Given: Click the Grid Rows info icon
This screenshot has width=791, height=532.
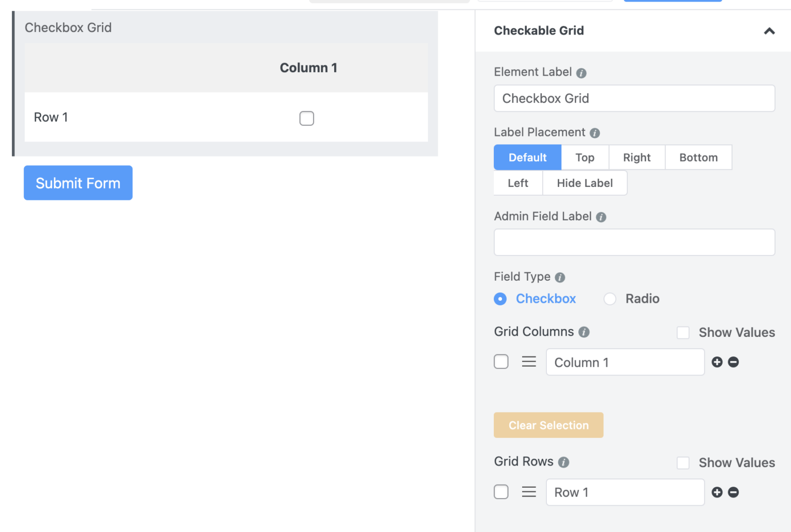Looking at the screenshot, I should click(564, 462).
